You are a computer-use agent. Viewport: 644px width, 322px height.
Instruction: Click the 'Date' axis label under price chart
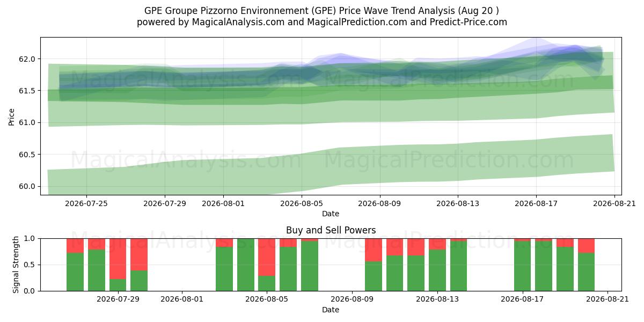pos(331,214)
